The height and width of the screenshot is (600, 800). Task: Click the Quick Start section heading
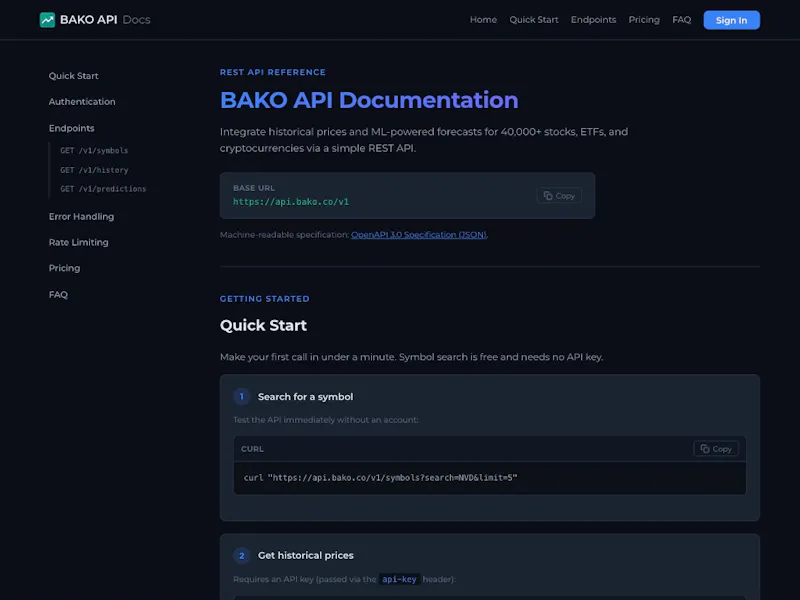click(263, 325)
